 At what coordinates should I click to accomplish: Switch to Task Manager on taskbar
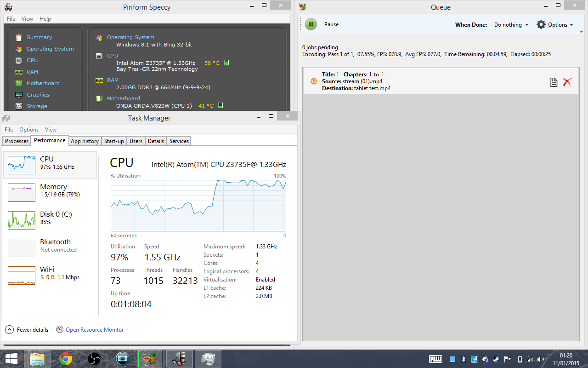coord(208,359)
